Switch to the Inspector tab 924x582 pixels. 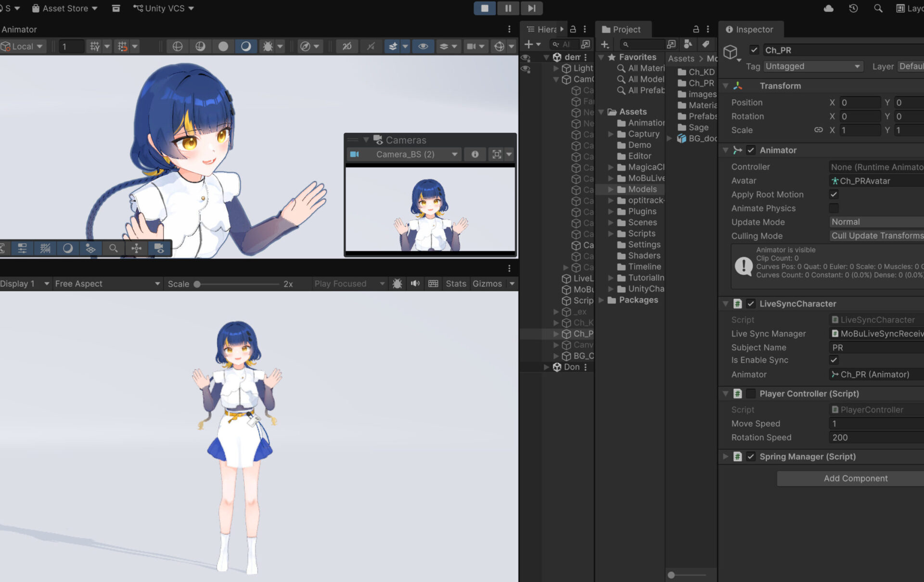(x=751, y=29)
